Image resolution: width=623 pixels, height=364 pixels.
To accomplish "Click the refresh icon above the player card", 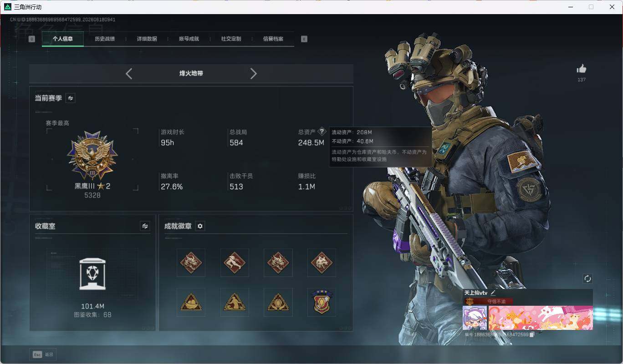I will click(587, 278).
